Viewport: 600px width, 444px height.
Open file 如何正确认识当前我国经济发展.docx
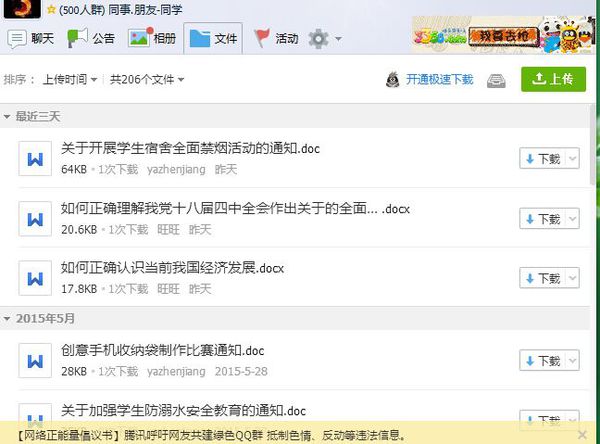click(x=172, y=268)
